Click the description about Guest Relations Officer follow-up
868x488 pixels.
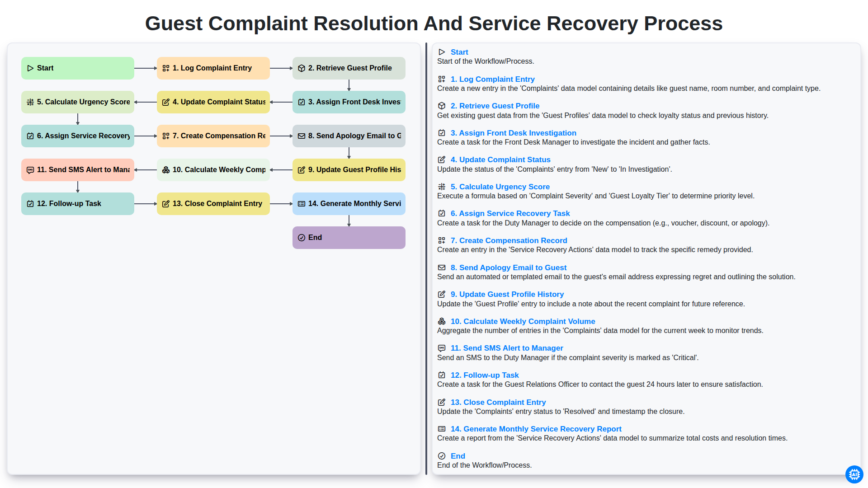(600, 385)
